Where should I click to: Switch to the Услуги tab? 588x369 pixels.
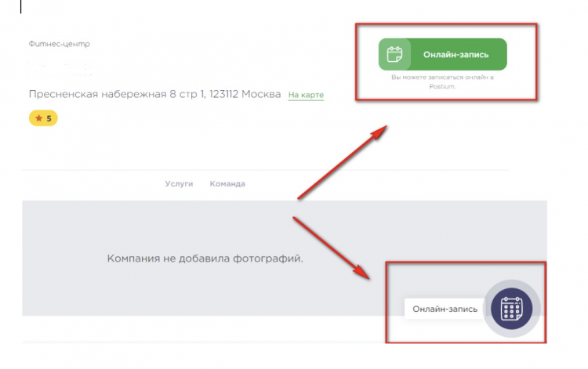[x=179, y=184]
